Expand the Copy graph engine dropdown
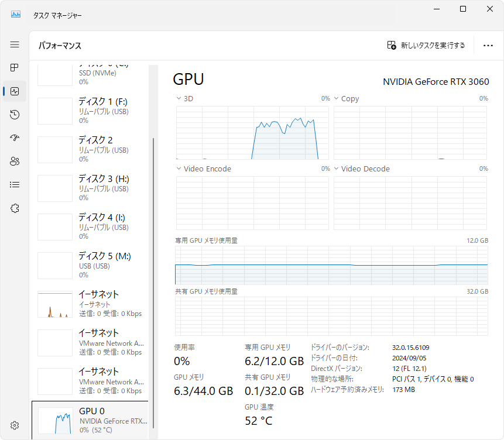The image size is (504, 440). pyautogui.click(x=346, y=99)
